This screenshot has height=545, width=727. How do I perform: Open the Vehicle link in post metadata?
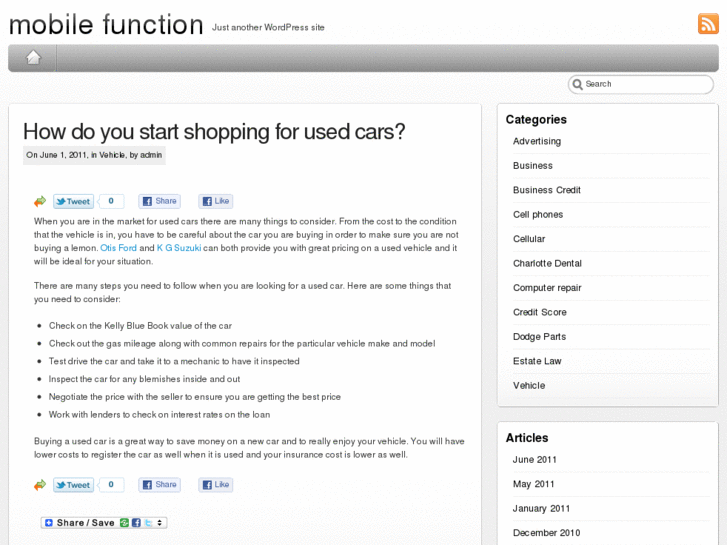click(x=112, y=155)
